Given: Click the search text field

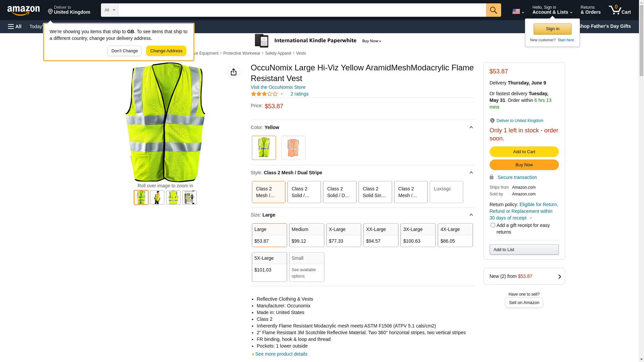Looking at the screenshot, I should click(x=302, y=10).
